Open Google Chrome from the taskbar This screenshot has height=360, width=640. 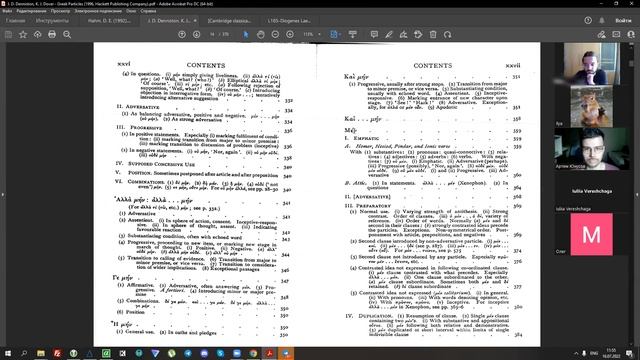[x=253, y=353]
